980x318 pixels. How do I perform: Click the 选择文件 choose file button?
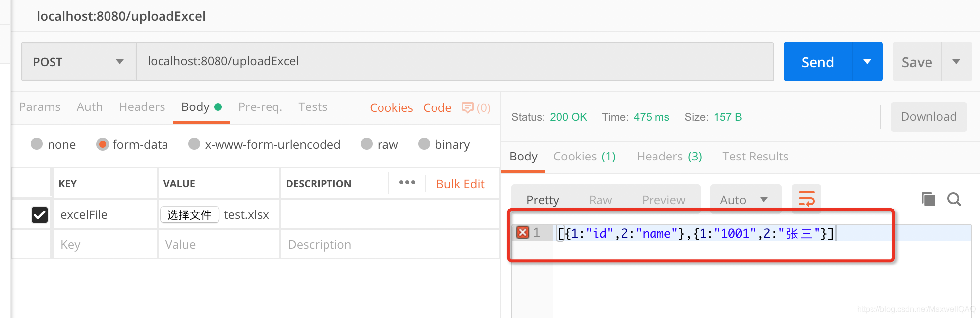pos(190,214)
